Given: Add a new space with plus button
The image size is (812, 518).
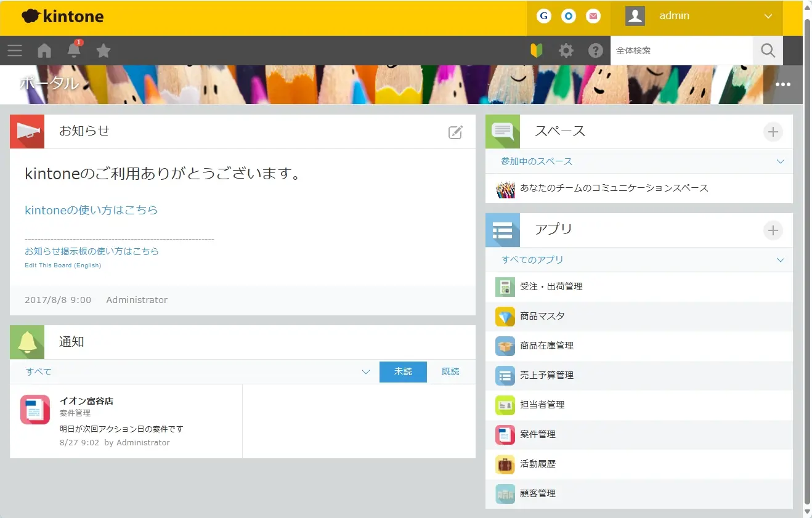Looking at the screenshot, I should click(x=773, y=132).
